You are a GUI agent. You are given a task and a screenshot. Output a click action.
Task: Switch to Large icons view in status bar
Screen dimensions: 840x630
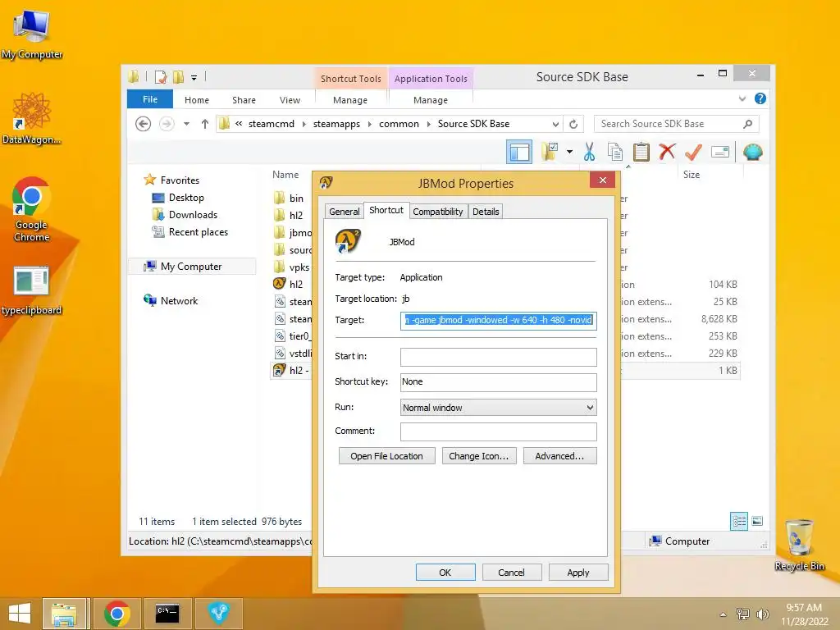757,521
